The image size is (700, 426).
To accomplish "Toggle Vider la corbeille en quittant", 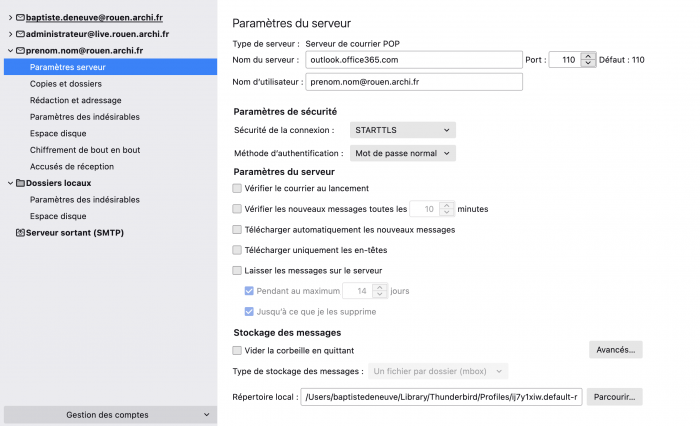I will 237,351.
